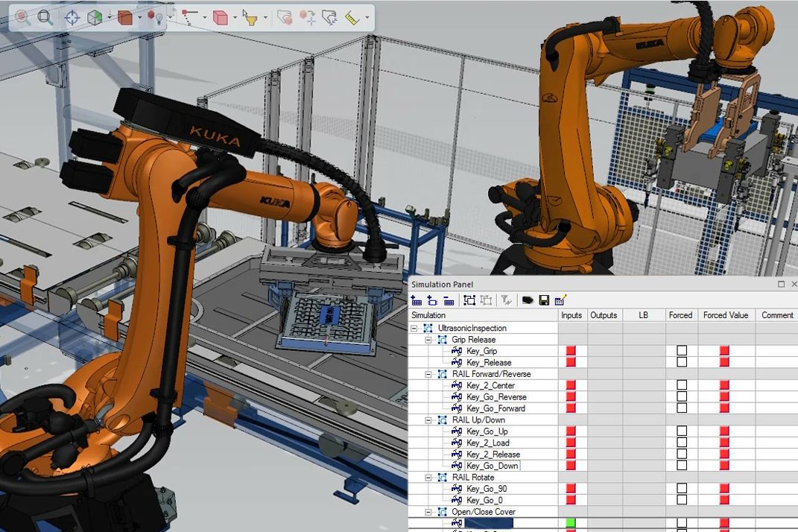Collapse the Grip Release group

pos(428,340)
